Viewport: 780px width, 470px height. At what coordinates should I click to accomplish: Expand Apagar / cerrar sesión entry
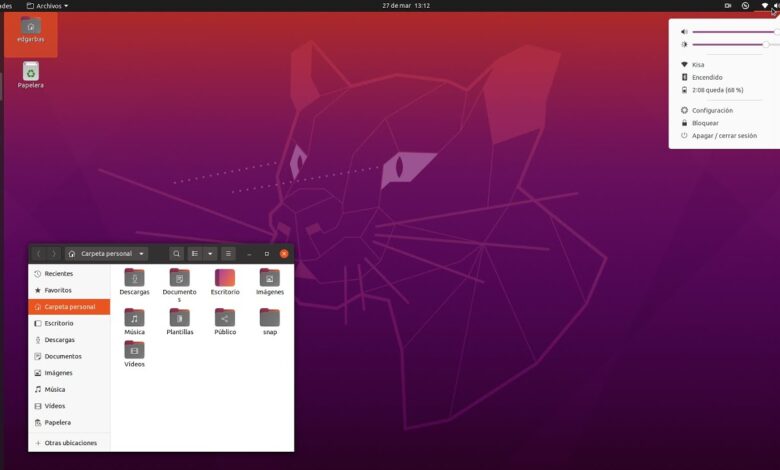(724, 135)
